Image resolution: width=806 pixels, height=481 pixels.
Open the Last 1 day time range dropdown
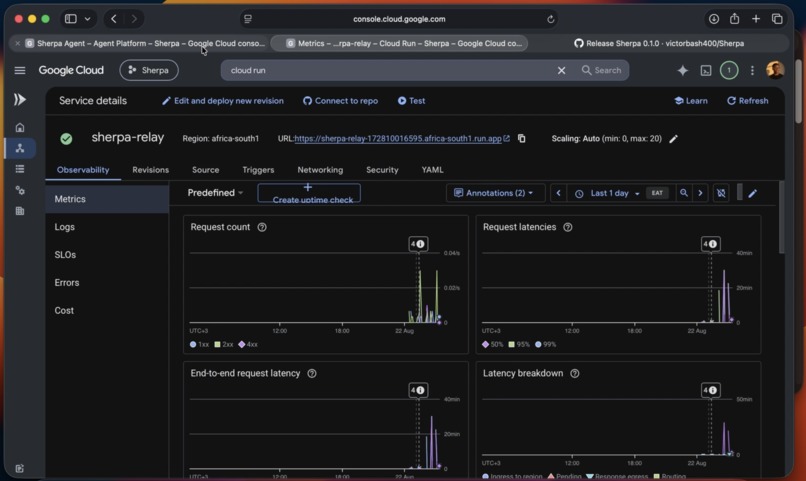[x=609, y=193]
